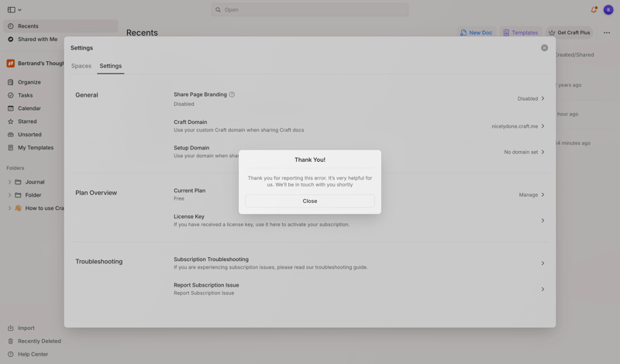Image resolution: width=620 pixels, height=364 pixels.
Task: Click the Open search field
Action: 310,10
